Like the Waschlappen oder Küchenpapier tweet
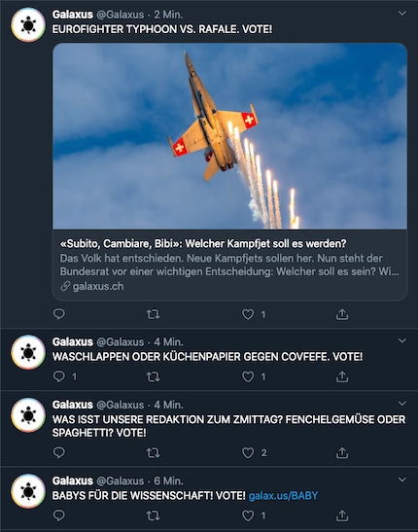This screenshot has width=418, height=532. coord(248,376)
